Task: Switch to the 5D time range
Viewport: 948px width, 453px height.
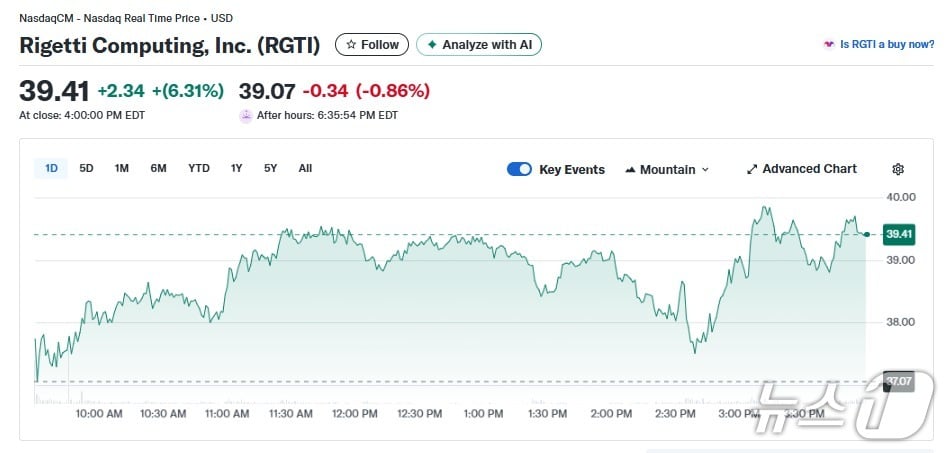Action: (86, 168)
